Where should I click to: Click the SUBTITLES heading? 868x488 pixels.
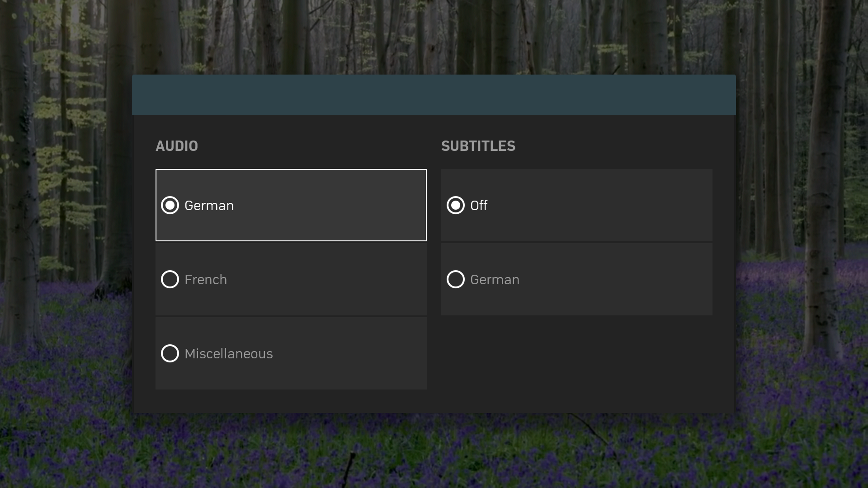[x=478, y=146]
